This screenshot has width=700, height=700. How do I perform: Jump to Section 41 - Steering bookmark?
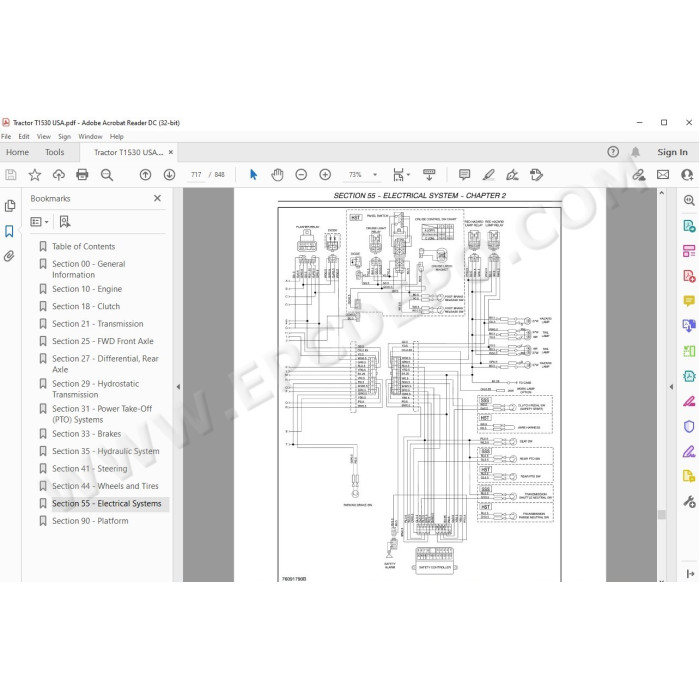(x=90, y=469)
